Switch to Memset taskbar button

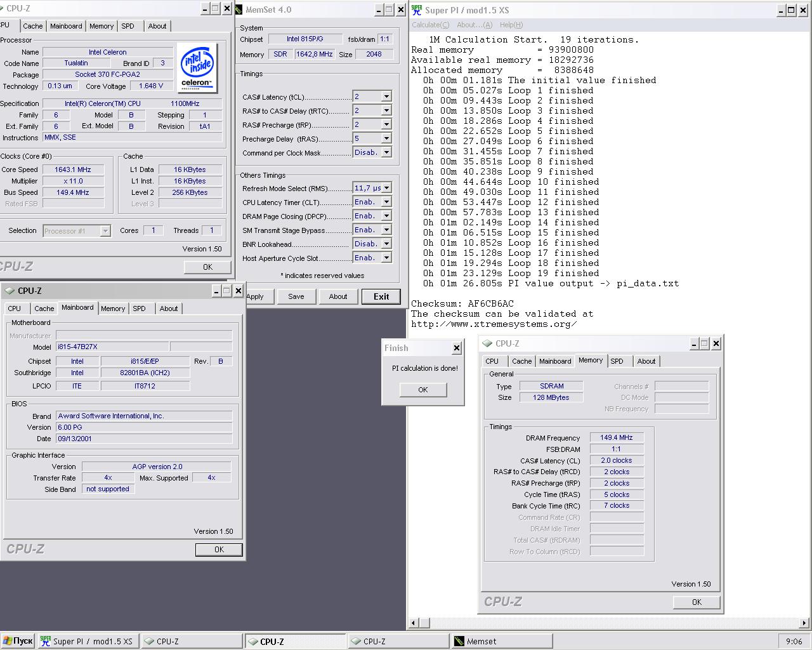click(x=501, y=641)
